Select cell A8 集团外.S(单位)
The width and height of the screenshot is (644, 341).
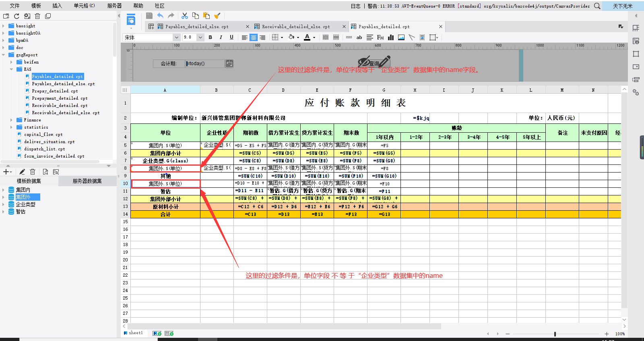pos(165,168)
